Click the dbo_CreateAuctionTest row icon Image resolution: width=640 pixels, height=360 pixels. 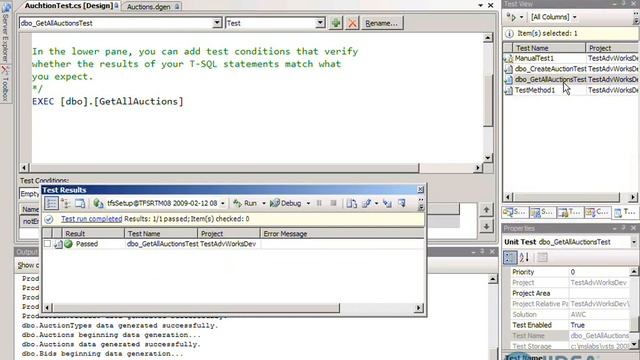pyautogui.click(x=509, y=69)
